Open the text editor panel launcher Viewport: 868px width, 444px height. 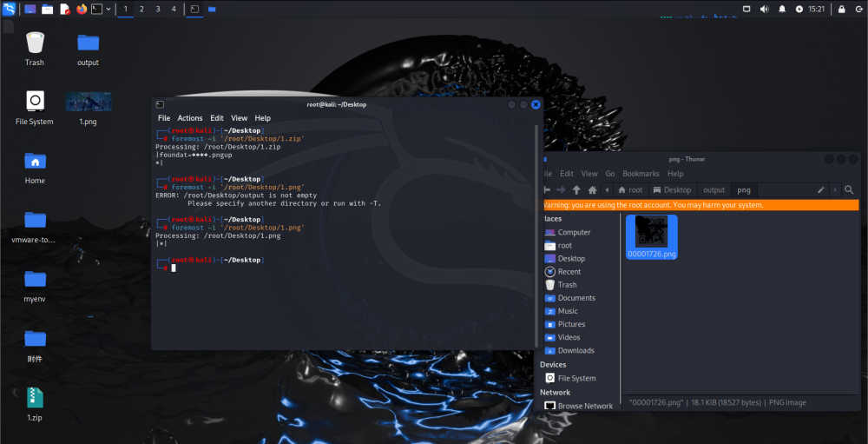(65, 9)
